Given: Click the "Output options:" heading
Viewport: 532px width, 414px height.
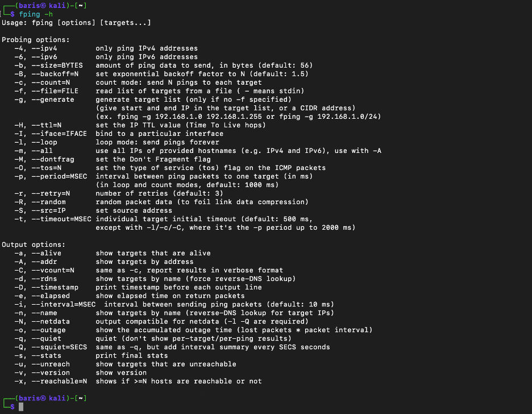Looking at the screenshot, I should tap(34, 245).
